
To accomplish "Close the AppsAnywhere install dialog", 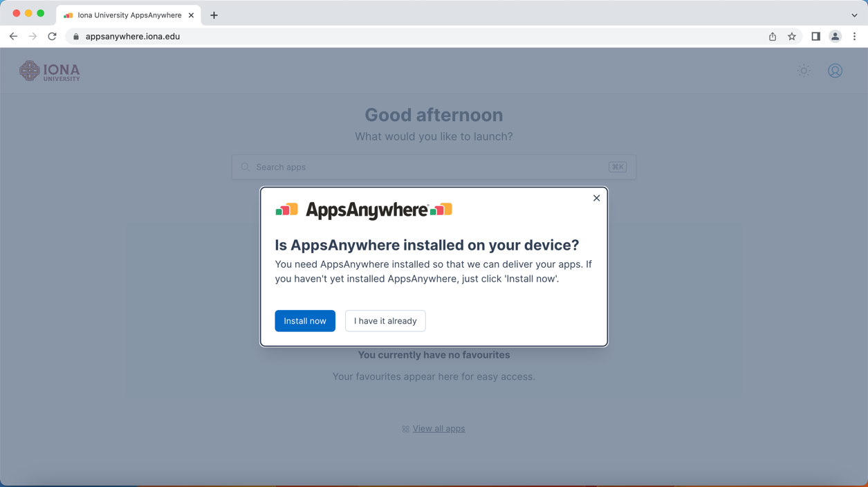I will 596,198.
